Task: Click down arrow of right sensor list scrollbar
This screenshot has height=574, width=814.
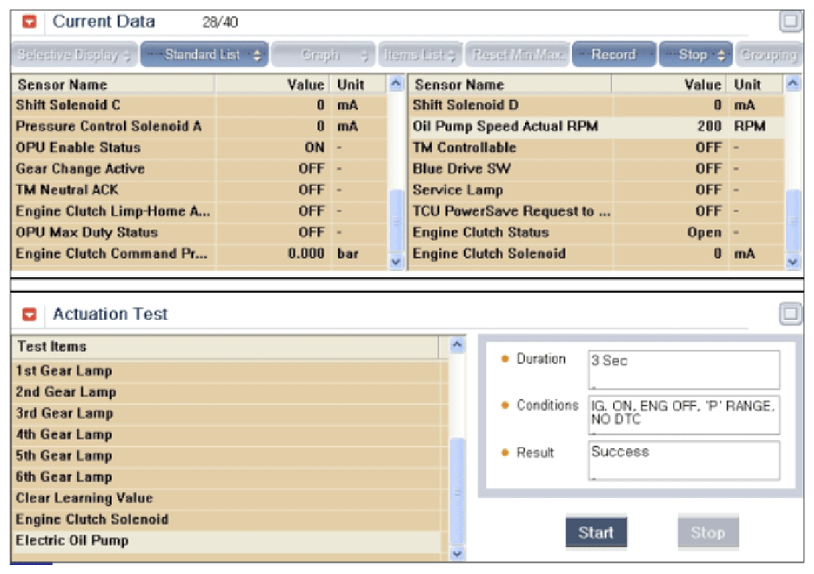Action: [793, 262]
